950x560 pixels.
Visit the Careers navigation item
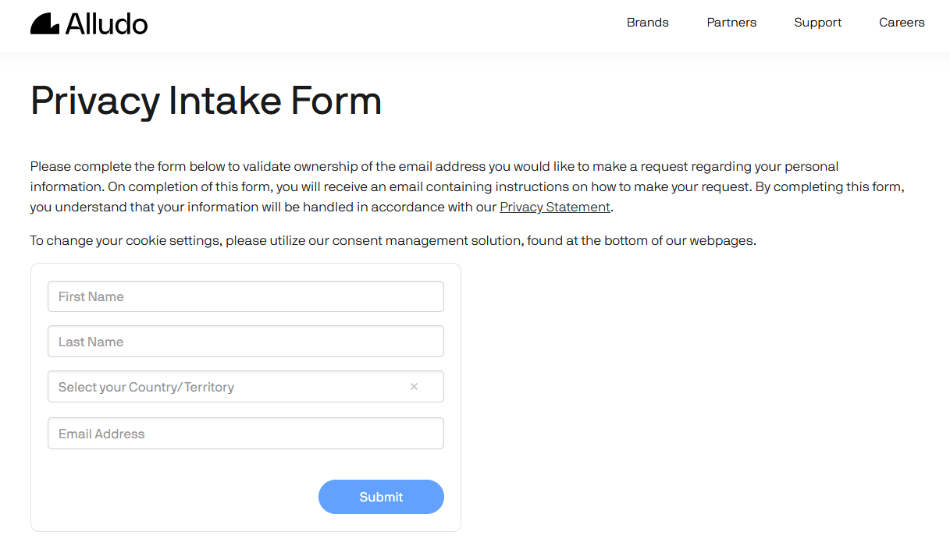click(902, 23)
